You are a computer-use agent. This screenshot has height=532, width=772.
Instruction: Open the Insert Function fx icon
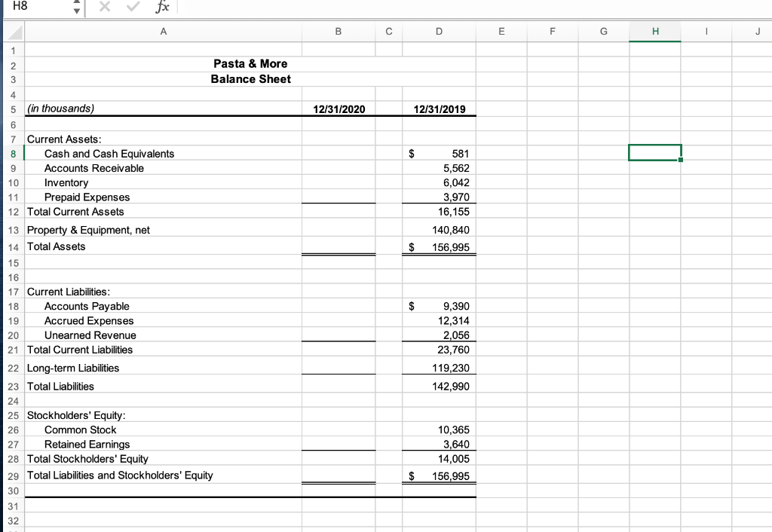click(x=162, y=6)
